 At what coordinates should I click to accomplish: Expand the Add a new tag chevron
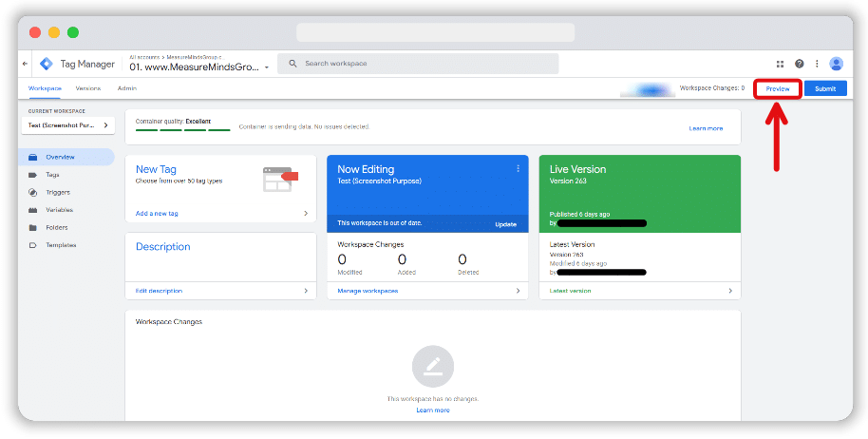306,214
